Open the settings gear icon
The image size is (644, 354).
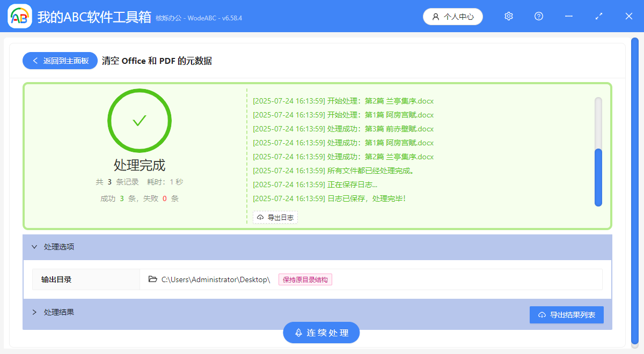[x=509, y=17]
